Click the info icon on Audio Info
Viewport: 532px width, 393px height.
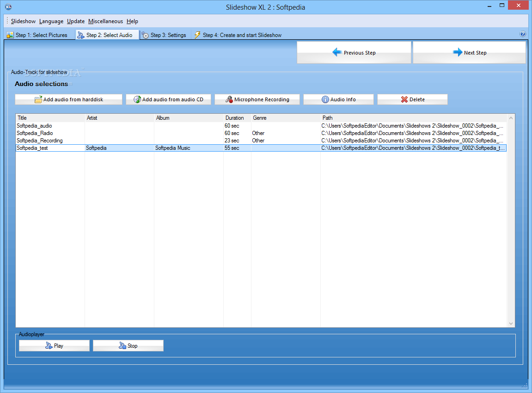[x=325, y=99]
